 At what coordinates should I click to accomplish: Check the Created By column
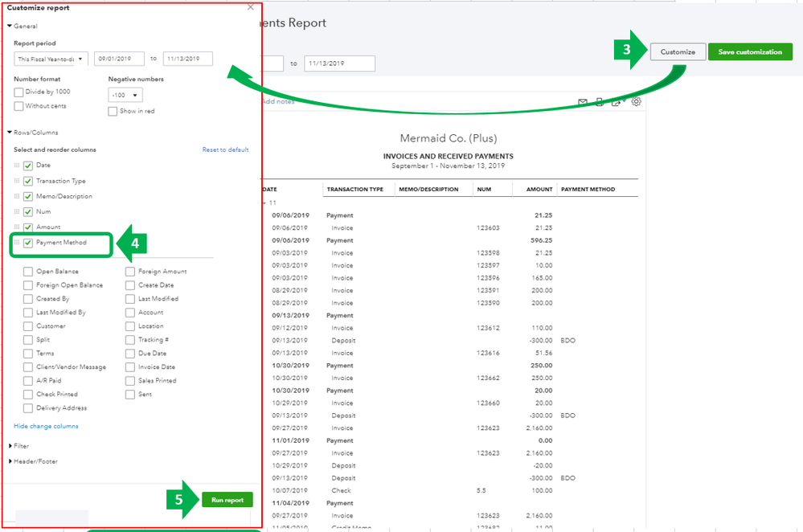(x=28, y=299)
